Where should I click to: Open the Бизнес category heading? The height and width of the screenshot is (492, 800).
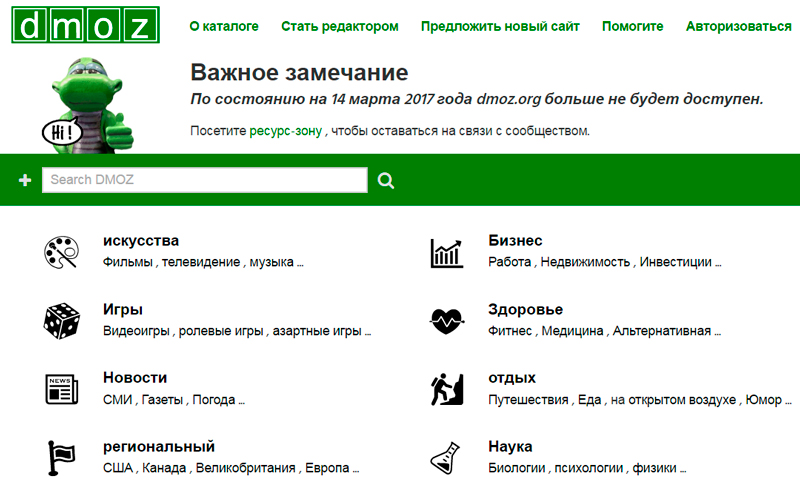(x=515, y=240)
